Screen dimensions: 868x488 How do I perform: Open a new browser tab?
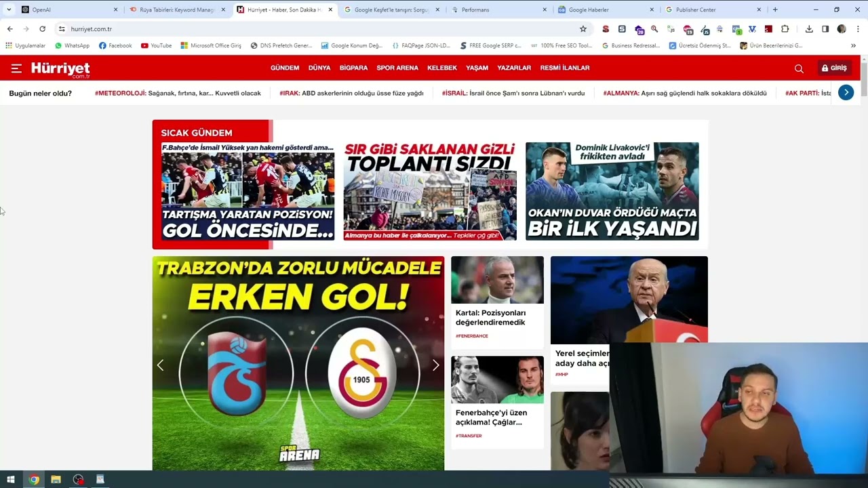(775, 9)
